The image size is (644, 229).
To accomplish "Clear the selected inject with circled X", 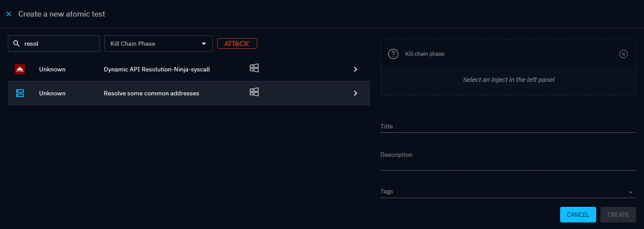I will 623,54.
